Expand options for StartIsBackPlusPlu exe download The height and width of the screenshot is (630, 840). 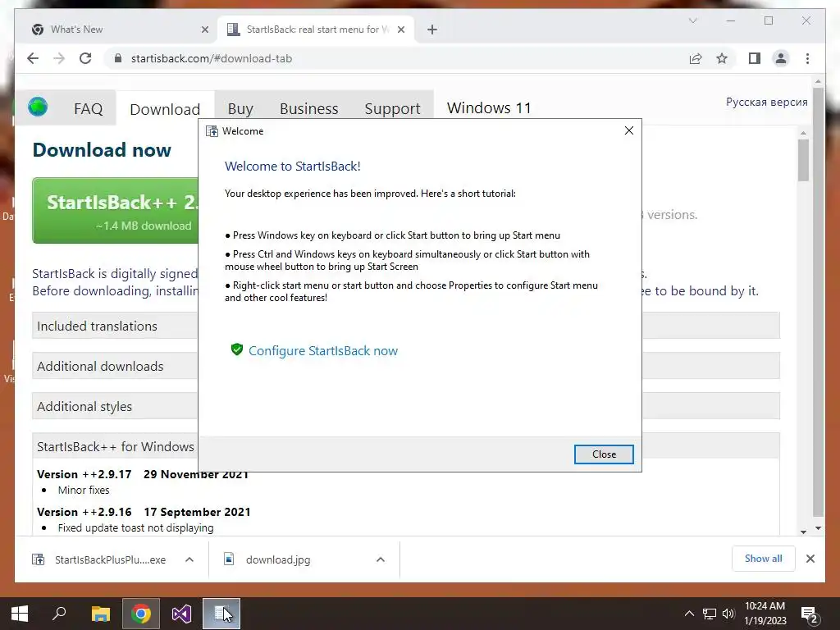(x=189, y=559)
